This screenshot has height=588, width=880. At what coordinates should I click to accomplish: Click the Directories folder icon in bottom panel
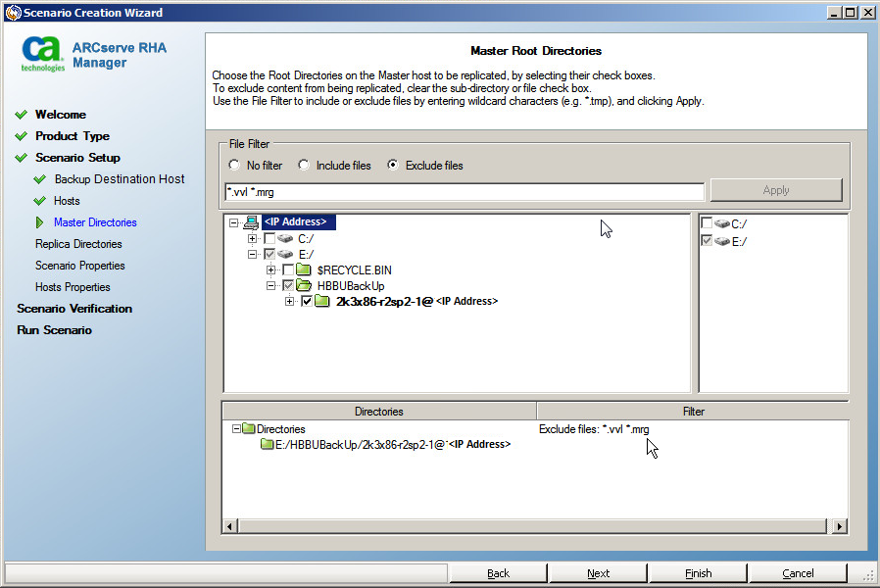(x=249, y=429)
